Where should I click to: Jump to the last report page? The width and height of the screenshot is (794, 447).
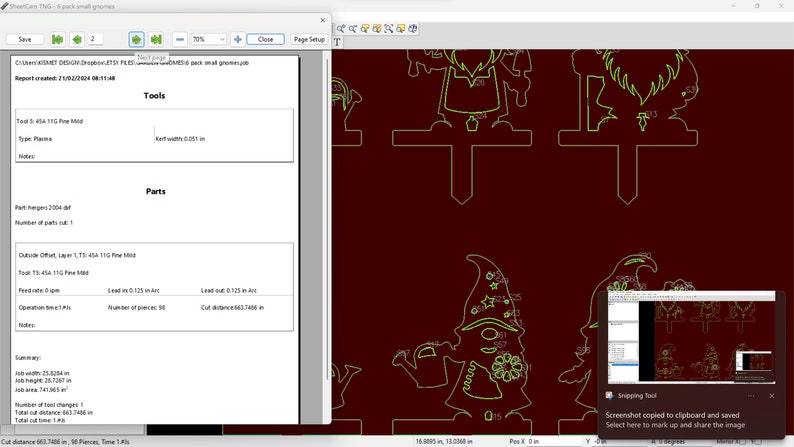(156, 39)
